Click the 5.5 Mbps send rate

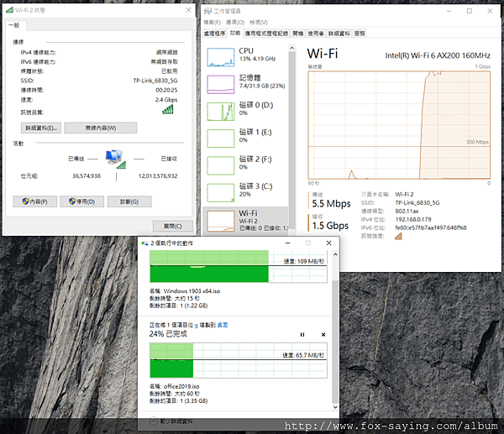click(x=332, y=204)
